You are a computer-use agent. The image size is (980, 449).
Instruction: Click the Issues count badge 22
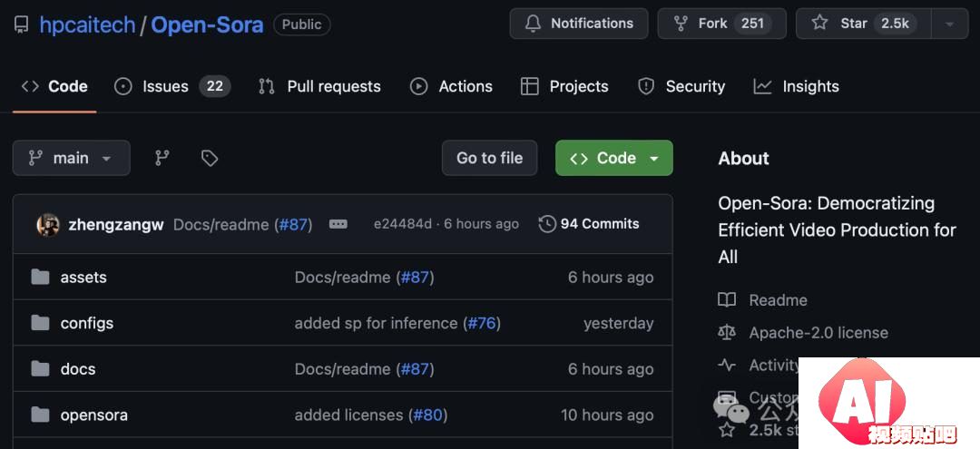pos(215,86)
